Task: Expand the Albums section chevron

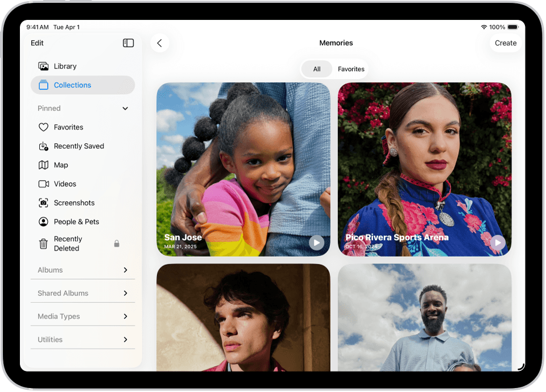Action: tap(125, 270)
